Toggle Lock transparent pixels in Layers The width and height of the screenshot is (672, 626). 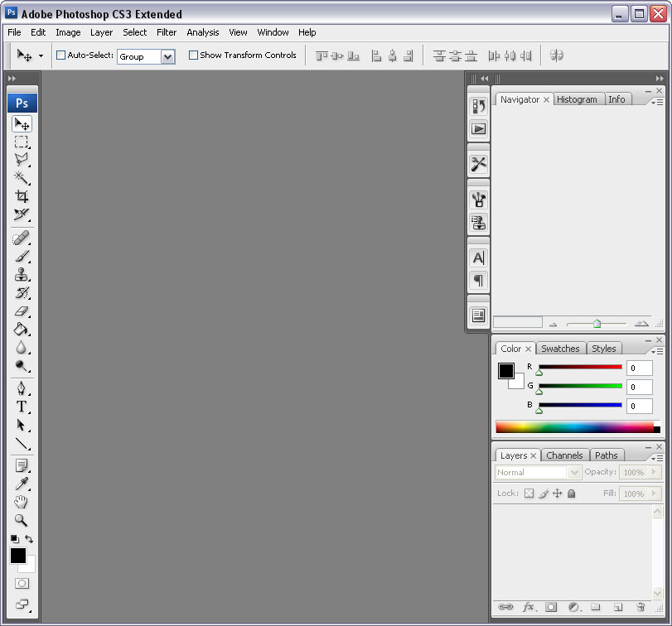529,494
